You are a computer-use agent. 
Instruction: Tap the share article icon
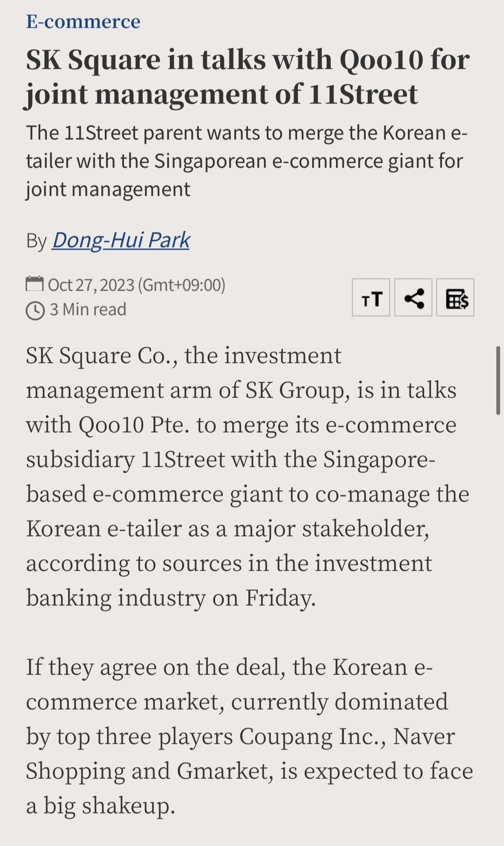413,298
